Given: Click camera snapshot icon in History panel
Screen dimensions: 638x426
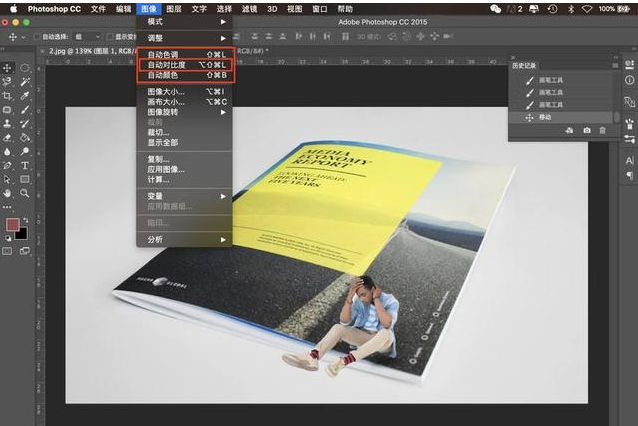Looking at the screenshot, I should click(586, 130).
